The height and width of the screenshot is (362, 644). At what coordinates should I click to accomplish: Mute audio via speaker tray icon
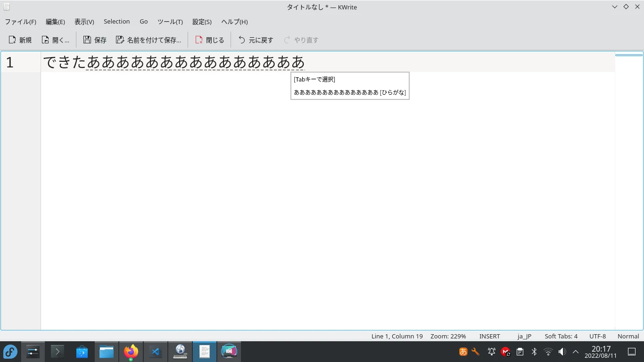click(x=562, y=351)
